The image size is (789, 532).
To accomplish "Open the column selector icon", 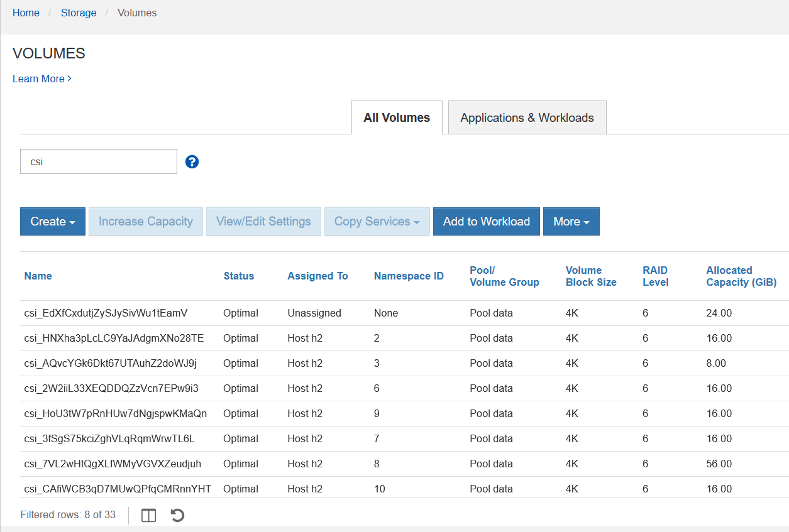I will coord(148,516).
